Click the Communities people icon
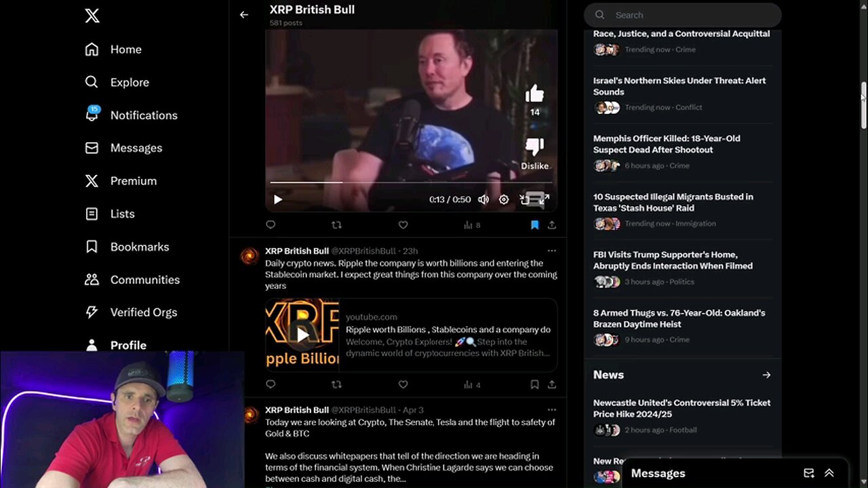 tap(92, 279)
